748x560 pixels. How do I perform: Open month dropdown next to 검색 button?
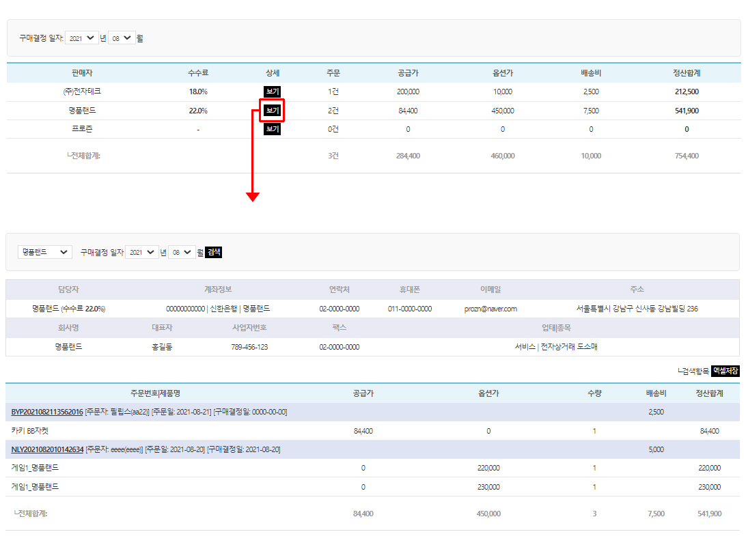(181, 252)
